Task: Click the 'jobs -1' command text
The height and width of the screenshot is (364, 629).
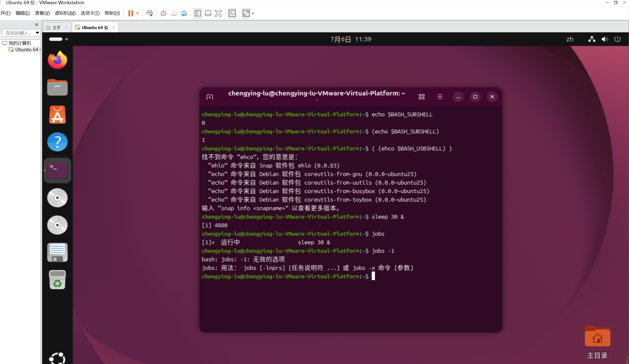Action: 383,251
